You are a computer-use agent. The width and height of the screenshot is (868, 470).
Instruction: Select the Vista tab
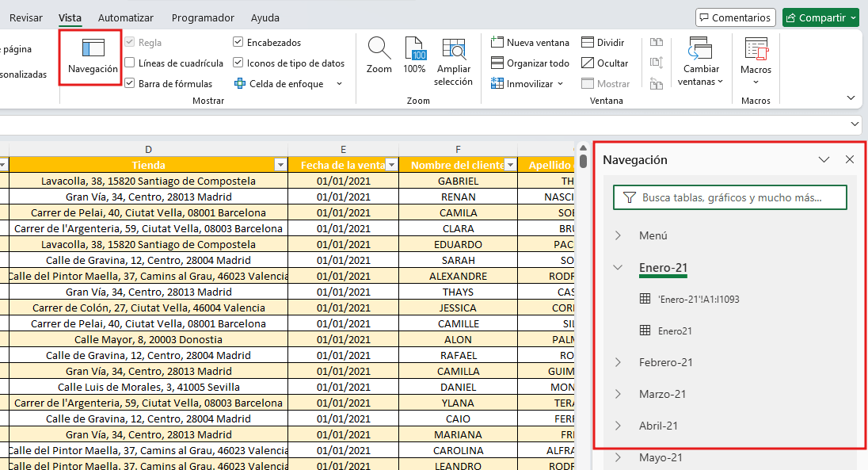pos(70,17)
